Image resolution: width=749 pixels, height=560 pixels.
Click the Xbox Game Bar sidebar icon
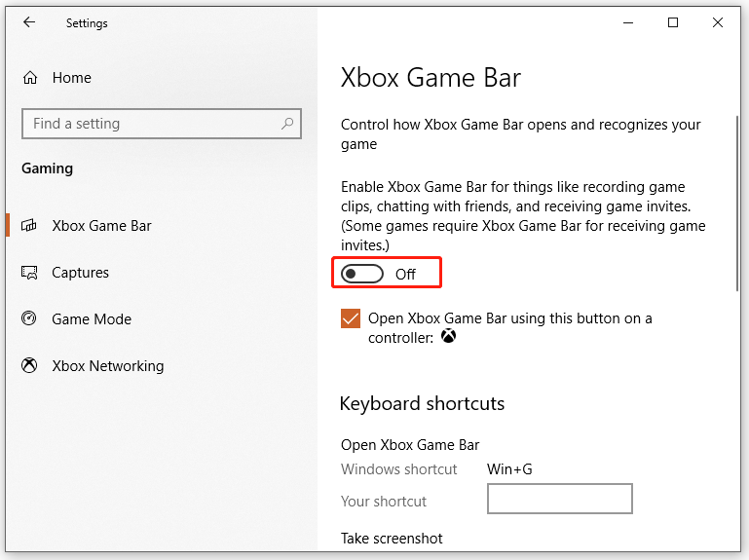[28, 225]
